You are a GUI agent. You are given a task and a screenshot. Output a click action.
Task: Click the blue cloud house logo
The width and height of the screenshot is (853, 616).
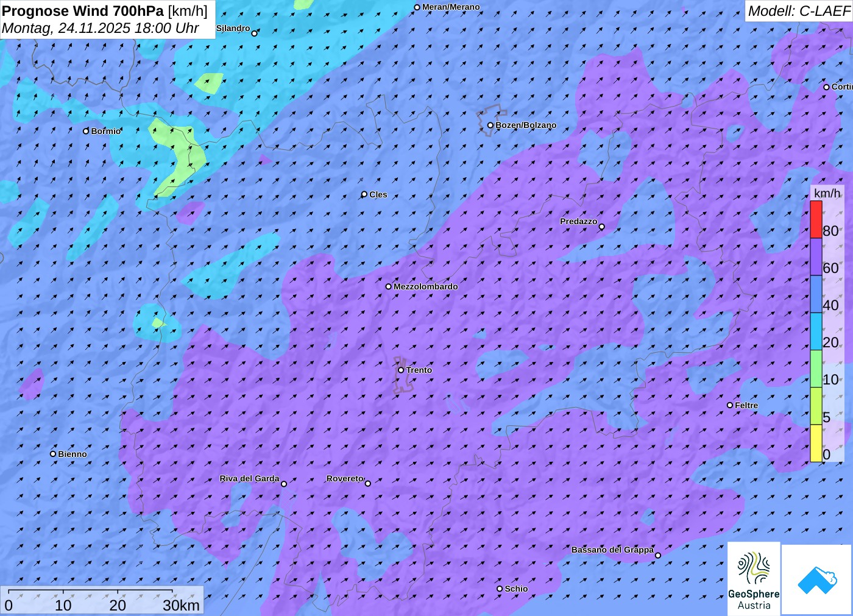[817, 579]
